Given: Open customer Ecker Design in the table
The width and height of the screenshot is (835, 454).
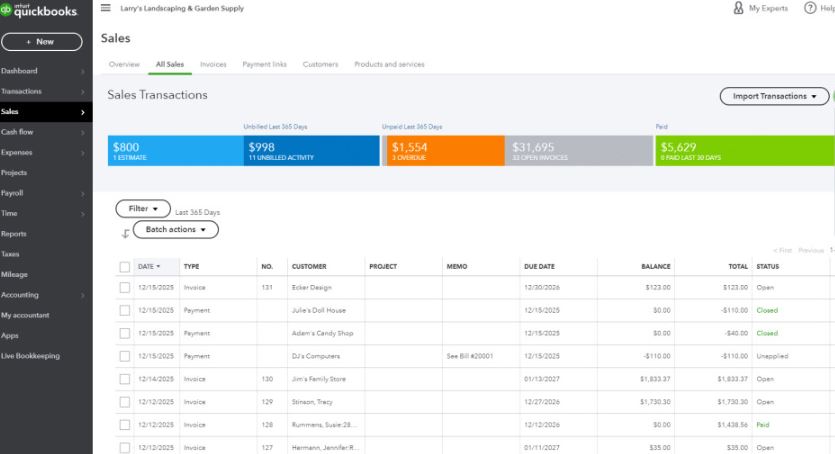Looking at the screenshot, I should click(312, 287).
